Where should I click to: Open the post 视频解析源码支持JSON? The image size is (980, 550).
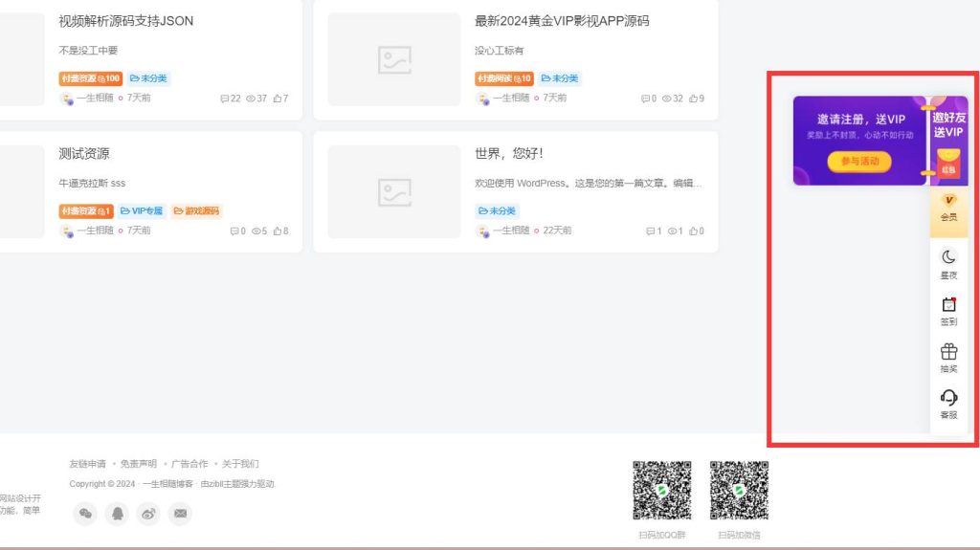(x=126, y=21)
